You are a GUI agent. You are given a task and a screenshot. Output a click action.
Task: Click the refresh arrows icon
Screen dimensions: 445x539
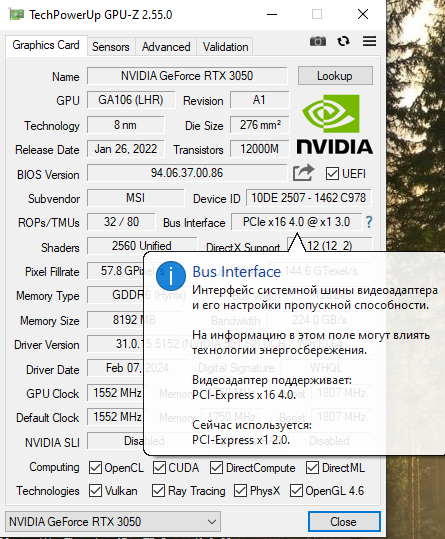343,41
